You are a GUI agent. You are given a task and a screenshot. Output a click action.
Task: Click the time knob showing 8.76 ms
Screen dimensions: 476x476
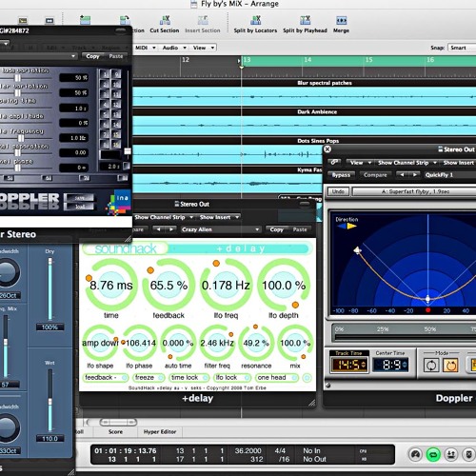(111, 286)
